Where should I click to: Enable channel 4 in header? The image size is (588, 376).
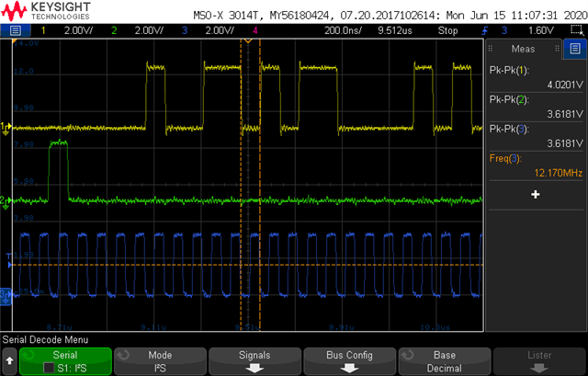point(255,30)
